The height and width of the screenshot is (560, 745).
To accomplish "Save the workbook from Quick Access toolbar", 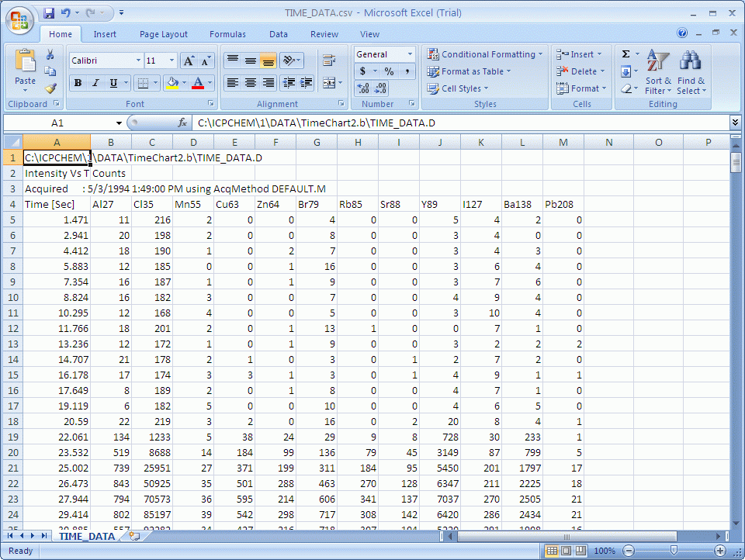I will pos(49,13).
